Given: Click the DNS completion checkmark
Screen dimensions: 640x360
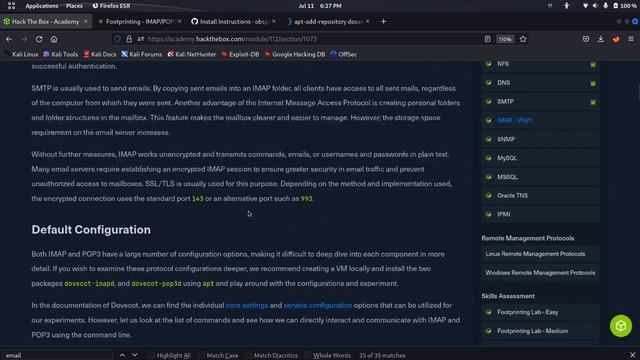Looking at the screenshot, I should pos(593,83).
